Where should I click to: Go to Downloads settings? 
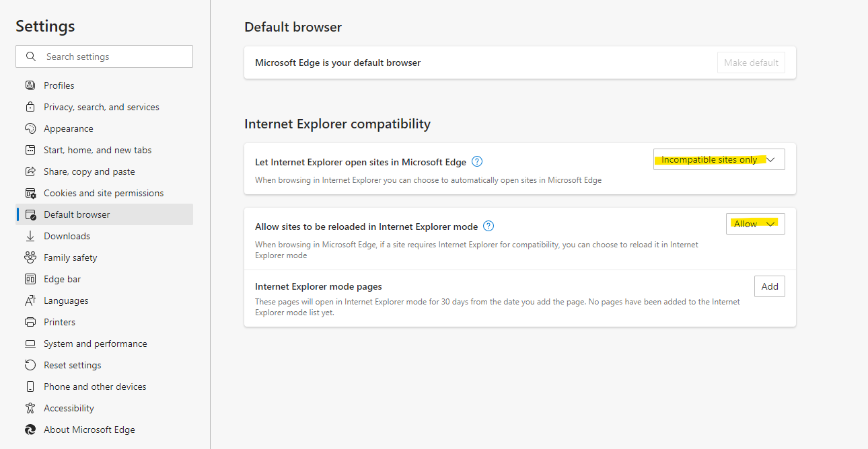(104, 236)
